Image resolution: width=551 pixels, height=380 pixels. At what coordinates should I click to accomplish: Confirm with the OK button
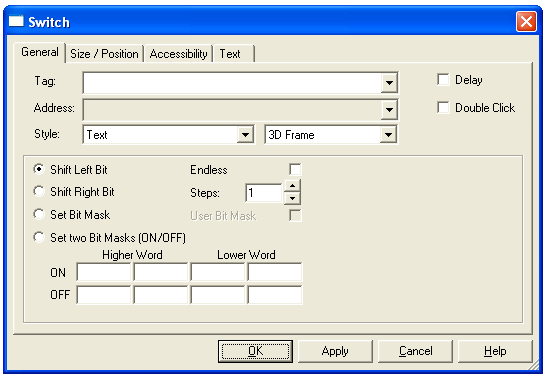coord(255,351)
